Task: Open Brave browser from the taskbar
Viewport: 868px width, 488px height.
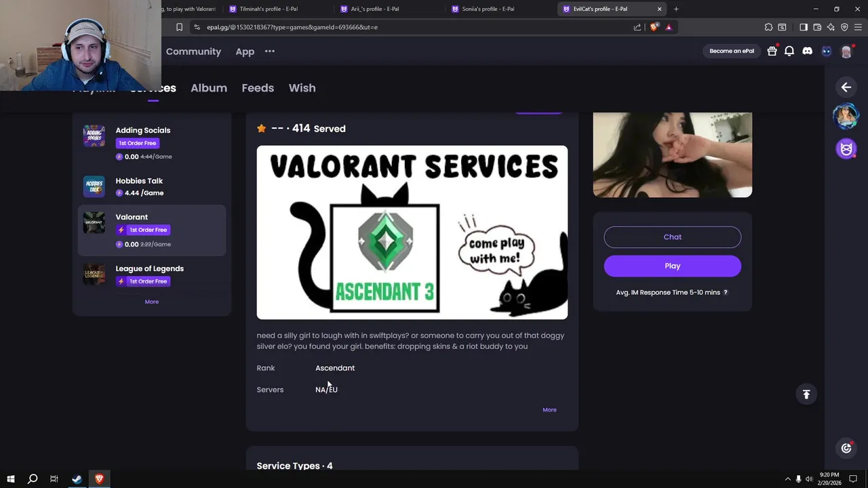Action: [x=99, y=479]
